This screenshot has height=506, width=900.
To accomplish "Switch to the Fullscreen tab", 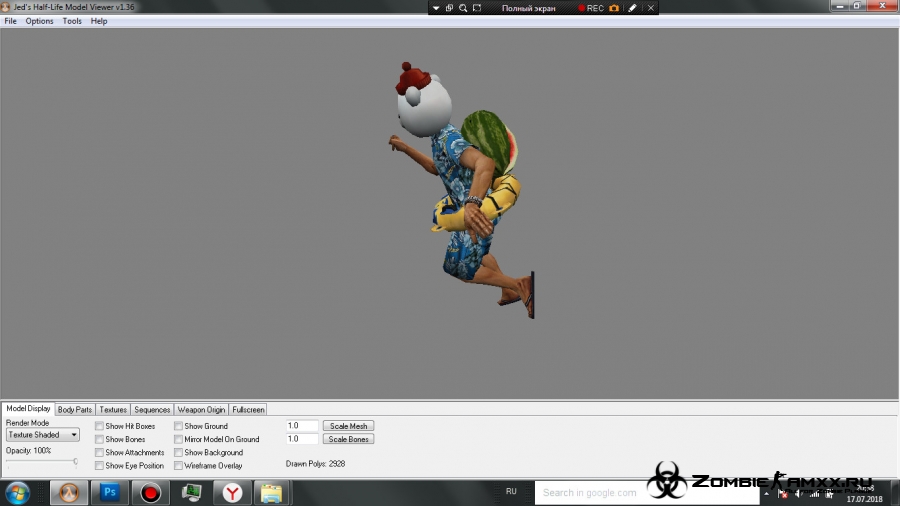I will tap(249, 410).
